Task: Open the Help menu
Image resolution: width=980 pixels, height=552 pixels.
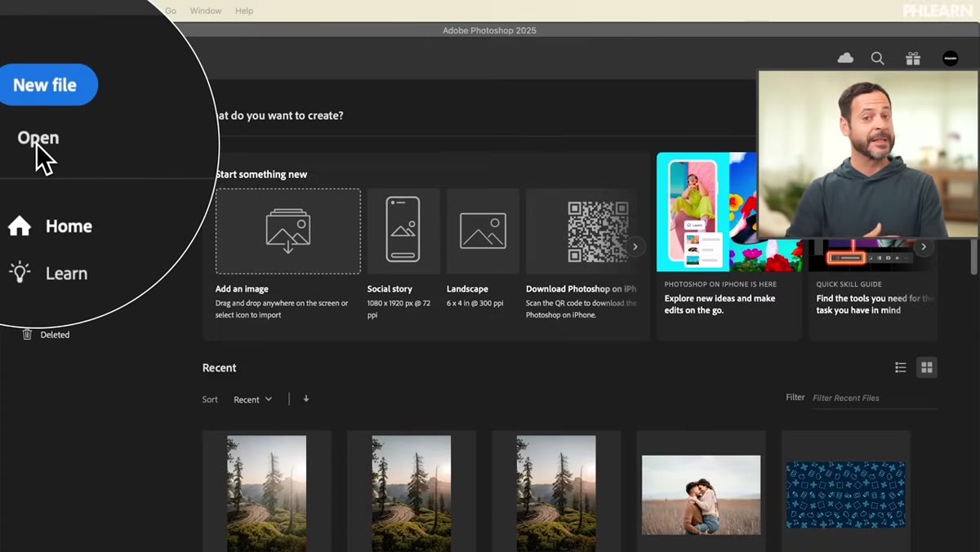Action: [244, 11]
